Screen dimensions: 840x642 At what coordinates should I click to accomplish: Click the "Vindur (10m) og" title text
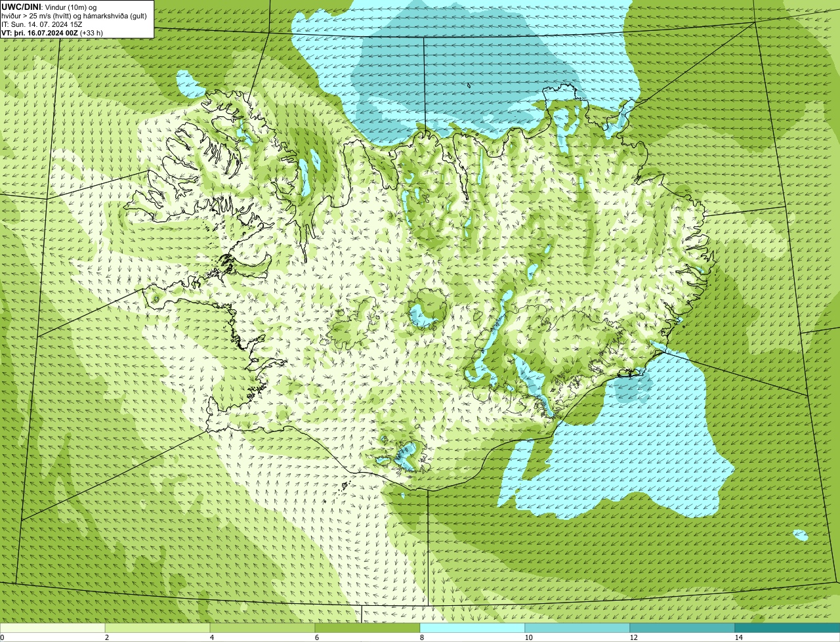point(70,7)
